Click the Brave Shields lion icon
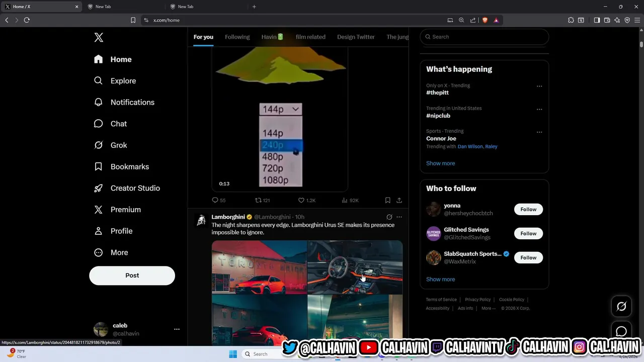The width and height of the screenshot is (644, 362). [485, 20]
